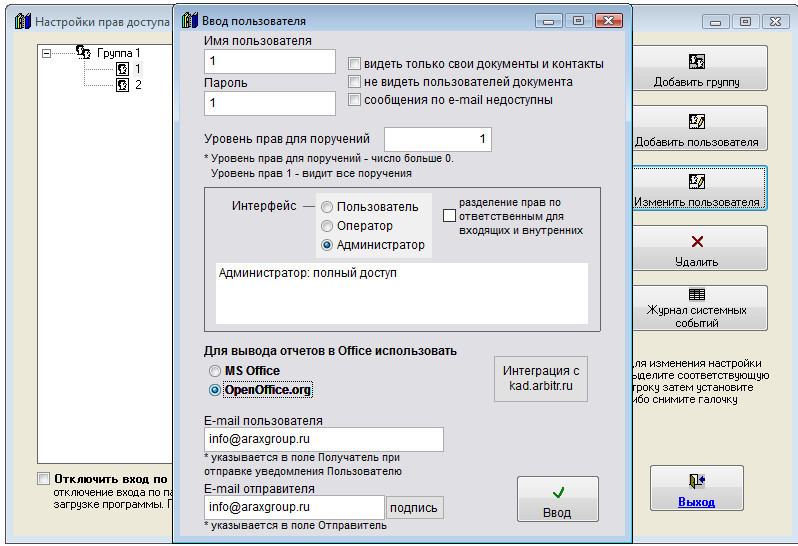
Task: Choose OpenOffice.org for reports
Action: [x=215, y=390]
